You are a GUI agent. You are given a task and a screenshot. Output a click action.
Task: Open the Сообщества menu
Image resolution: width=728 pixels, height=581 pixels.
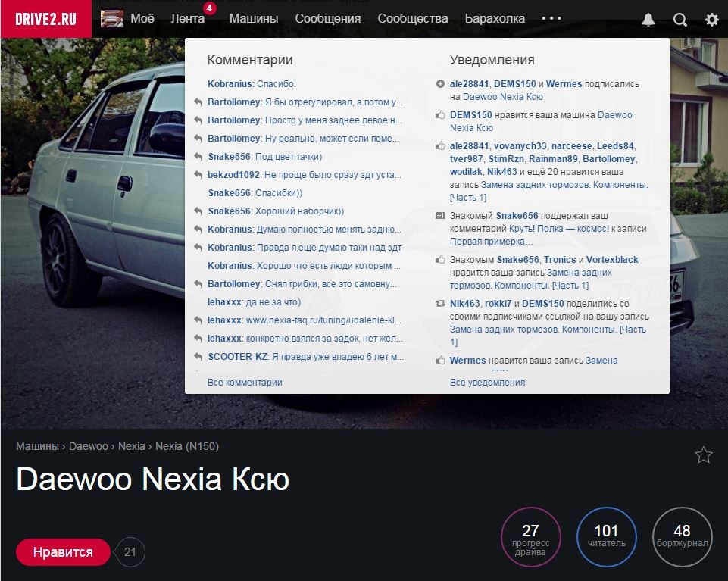[412, 18]
